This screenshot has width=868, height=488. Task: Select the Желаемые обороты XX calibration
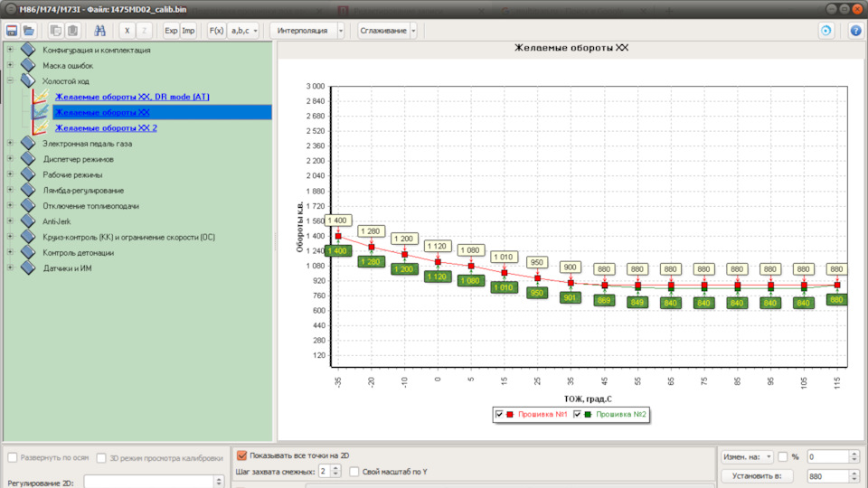102,112
